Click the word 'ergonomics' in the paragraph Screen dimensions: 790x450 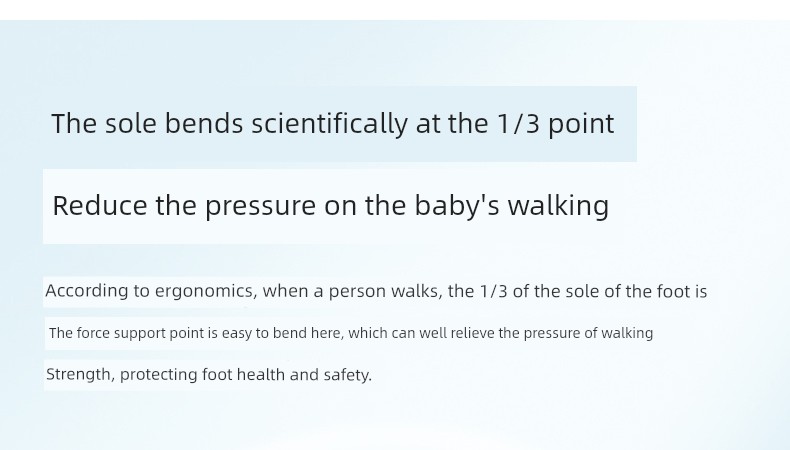[204, 291]
